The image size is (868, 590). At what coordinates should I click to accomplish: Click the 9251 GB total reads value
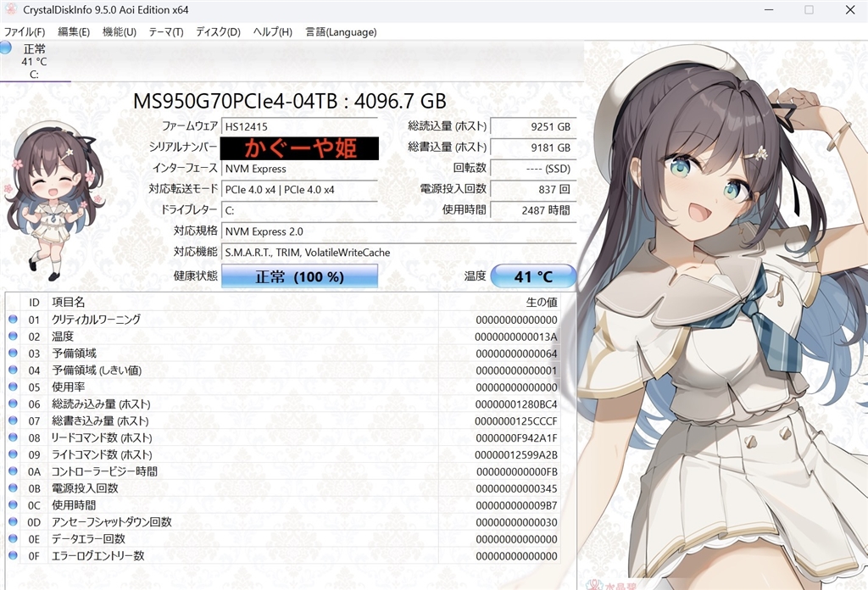pos(533,126)
